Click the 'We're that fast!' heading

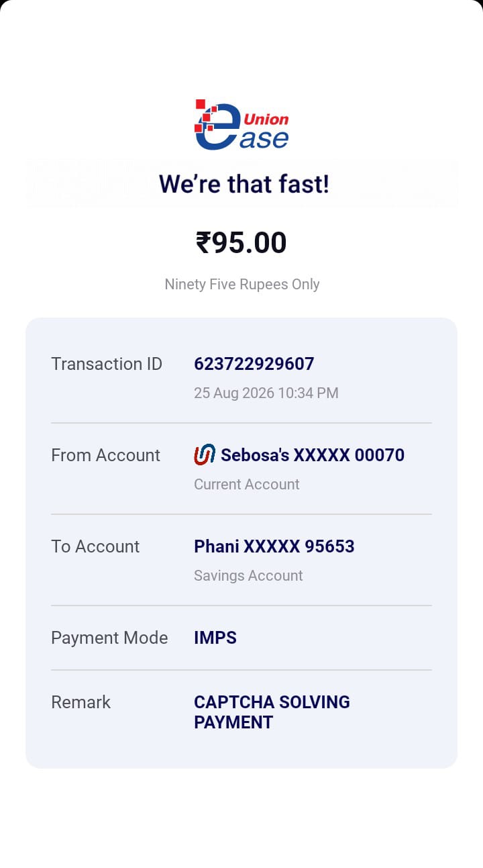pos(244,183)
